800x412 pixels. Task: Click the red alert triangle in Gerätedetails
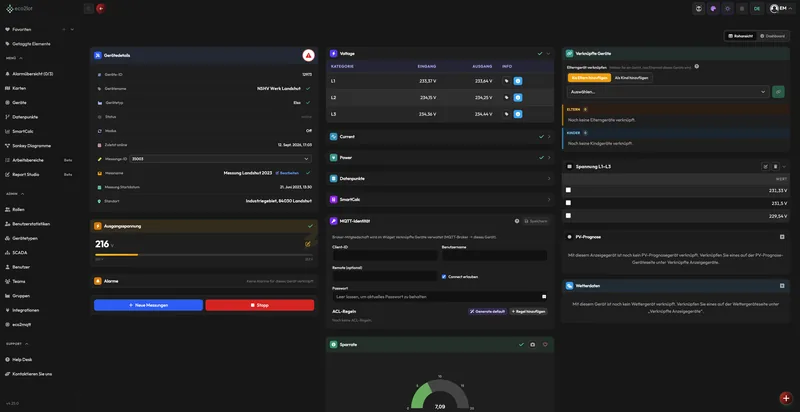[x=308, y=55]
